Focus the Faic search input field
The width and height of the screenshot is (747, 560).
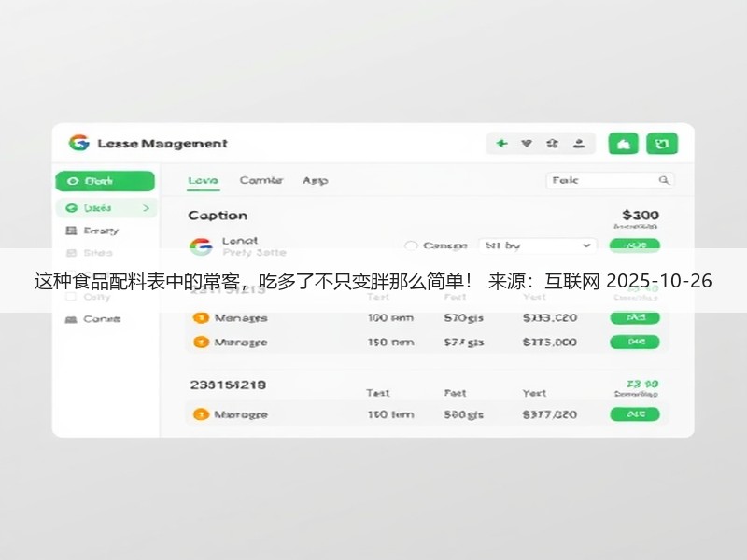coord(610,180)
